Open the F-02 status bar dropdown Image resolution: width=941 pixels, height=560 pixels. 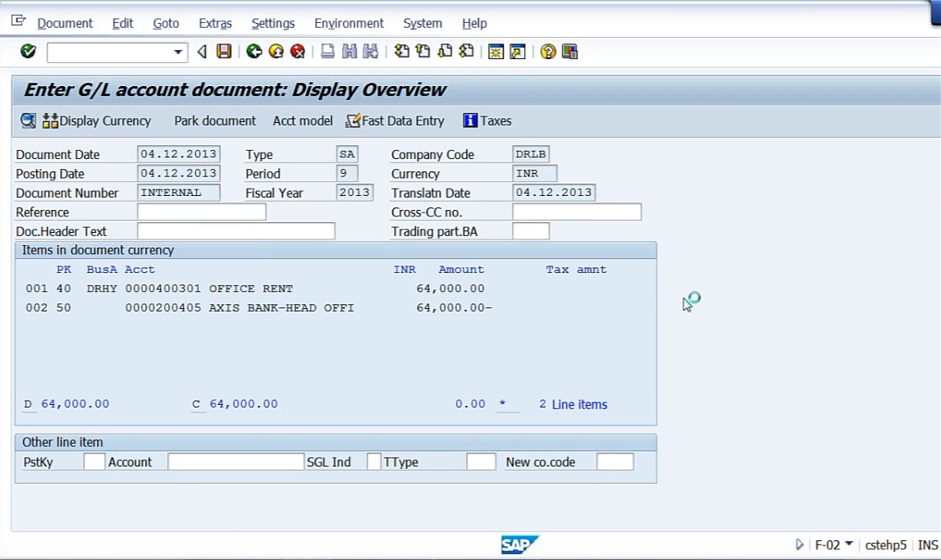coord(848,544)
